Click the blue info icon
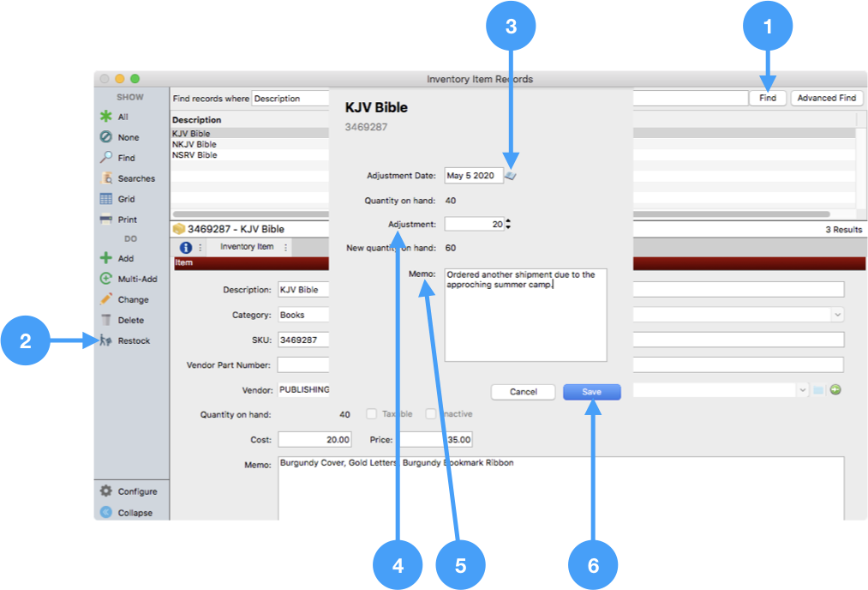The image size is (868, 590). pyautogui.click(x=186, y=247)
